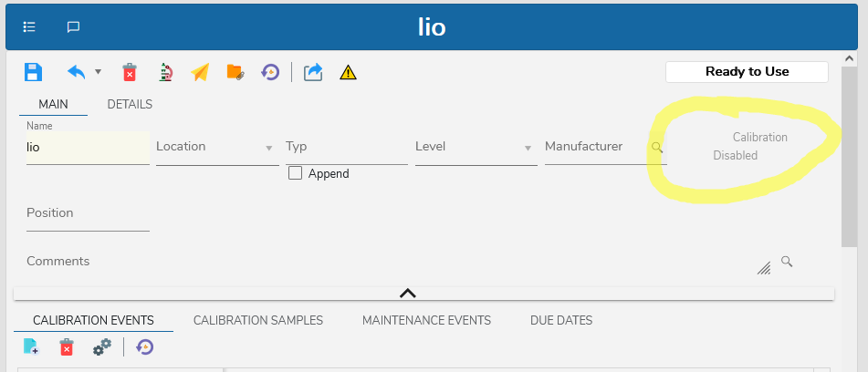This screenshot has width=868, height=372.
Task: Click the blue share arrow icon
Action: [313, 72]
